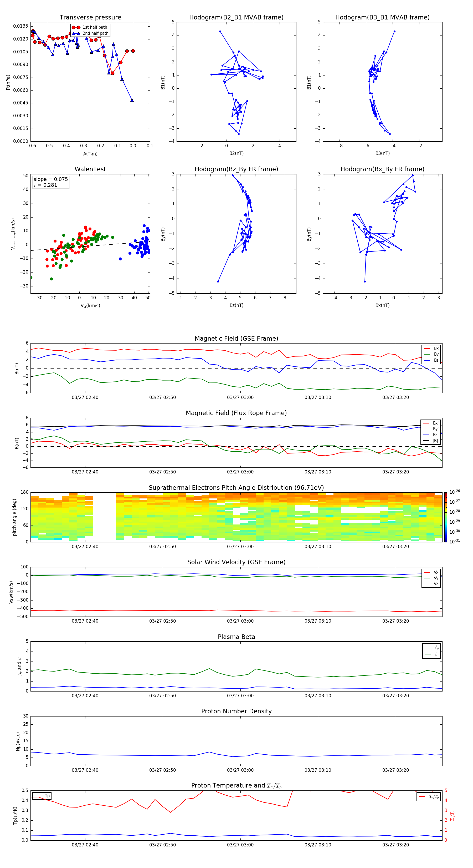
Task: Click '03/27 03:00' tick under Proton Temperature plot
Action: click(240, 845)
